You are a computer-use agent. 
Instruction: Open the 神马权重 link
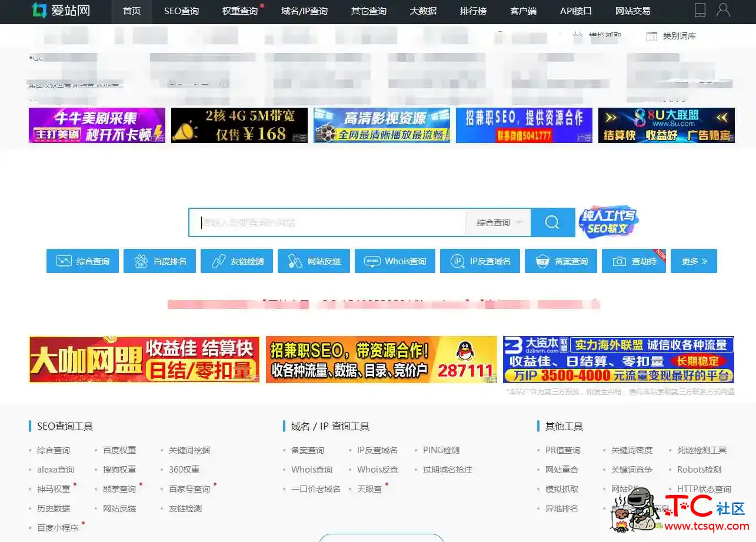click(54, 489)
